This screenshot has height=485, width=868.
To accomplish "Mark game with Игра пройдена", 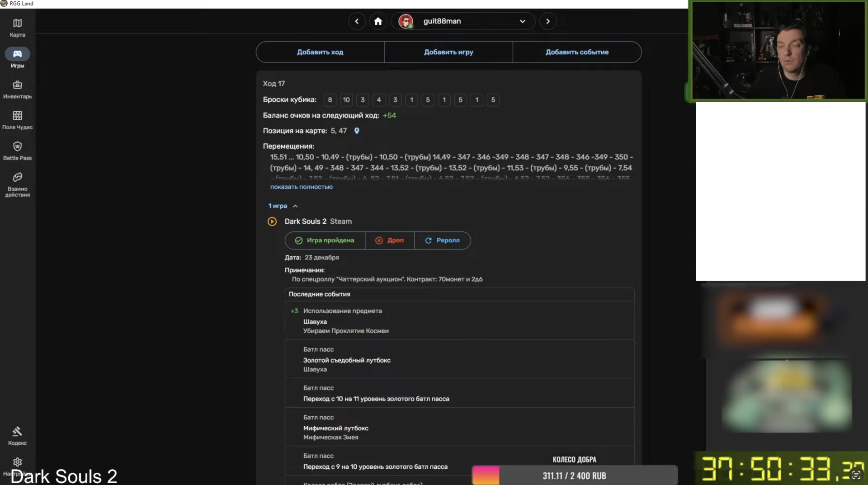I will point(325,240).
